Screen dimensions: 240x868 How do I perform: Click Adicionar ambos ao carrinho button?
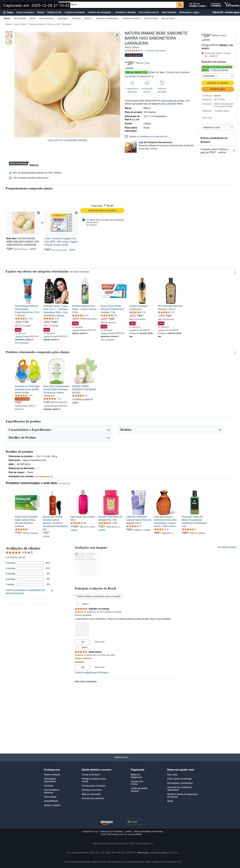pyautogui.click(x=102, y=211)
